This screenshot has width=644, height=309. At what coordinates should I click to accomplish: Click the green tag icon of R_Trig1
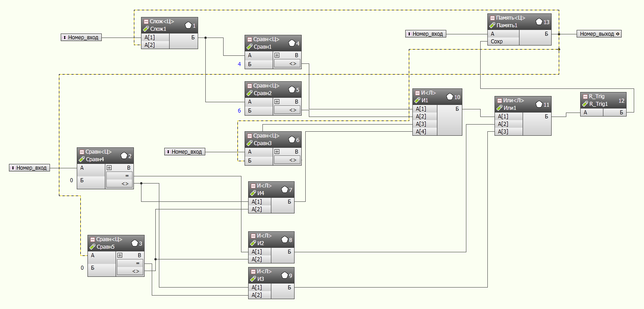(585, 104)
